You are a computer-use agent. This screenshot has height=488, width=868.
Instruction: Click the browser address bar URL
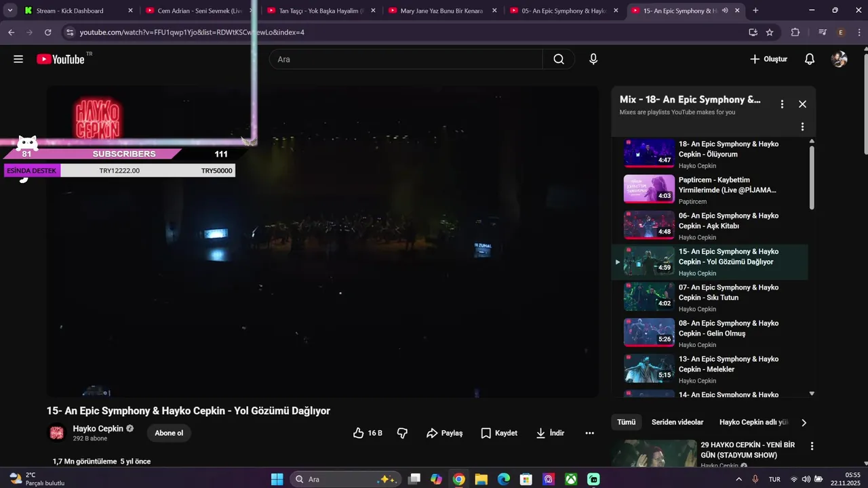(x=192, y=32)
